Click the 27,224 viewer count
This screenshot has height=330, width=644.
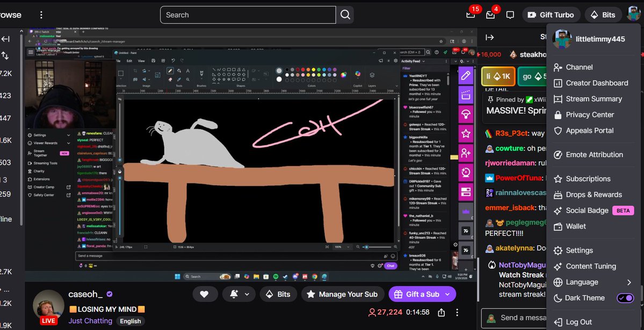point(385,312)
